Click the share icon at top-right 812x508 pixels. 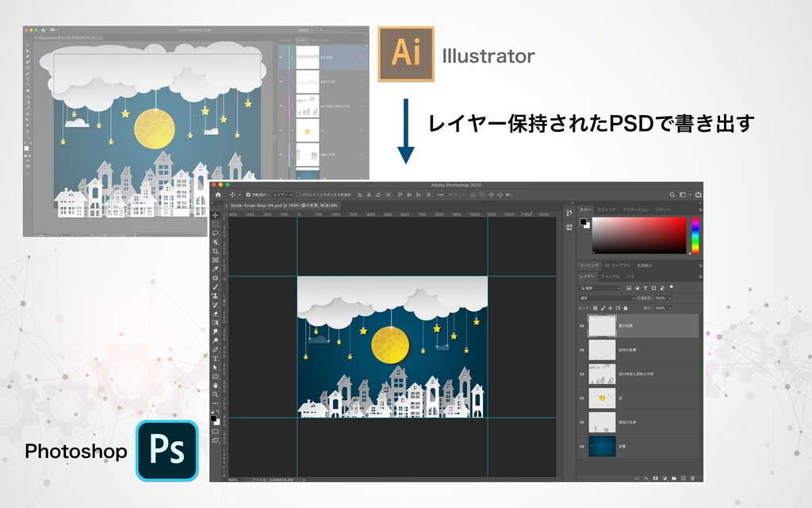pyautogui.click(x=698, y=195)
